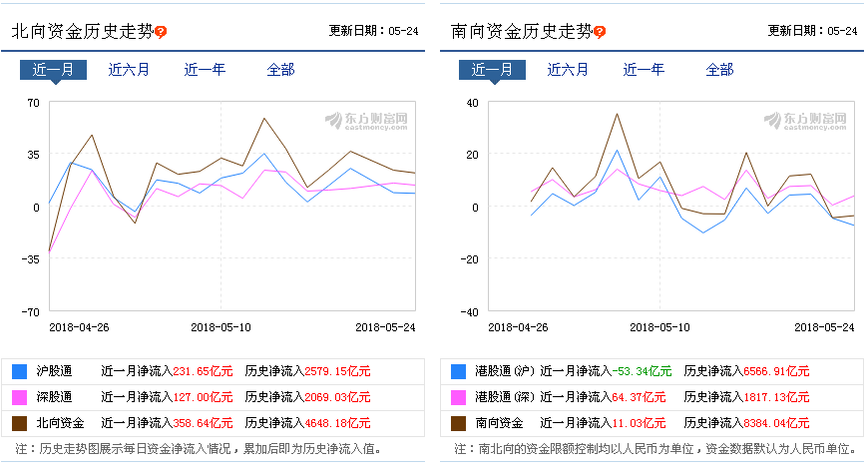Viewport: 868px width, 470px height.
Task: Select 深股通 legend label
Action: [54, 397]
